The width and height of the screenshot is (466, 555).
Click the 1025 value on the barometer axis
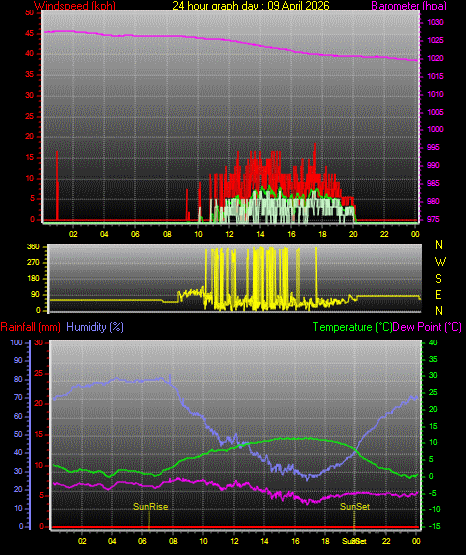(x=435, y=40)
